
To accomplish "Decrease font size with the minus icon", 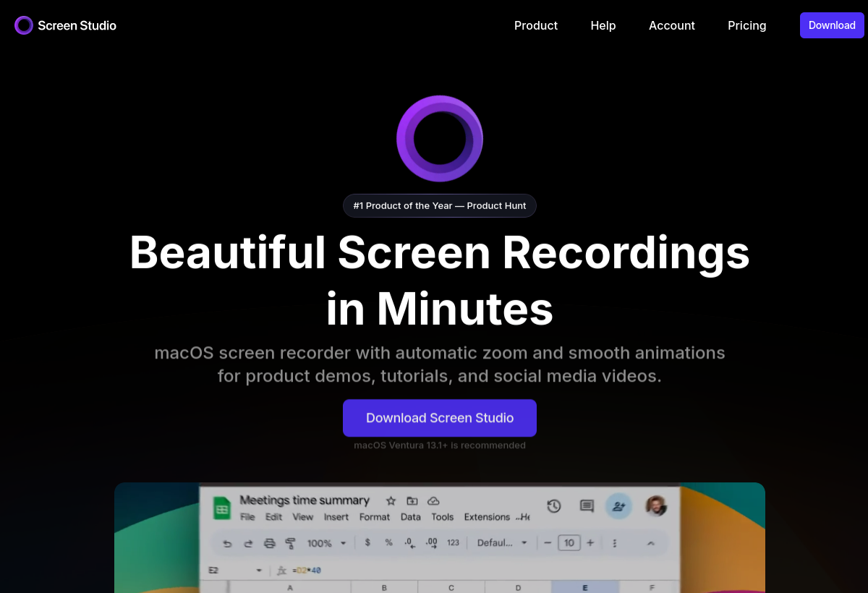I will click(x=548, y=543).
